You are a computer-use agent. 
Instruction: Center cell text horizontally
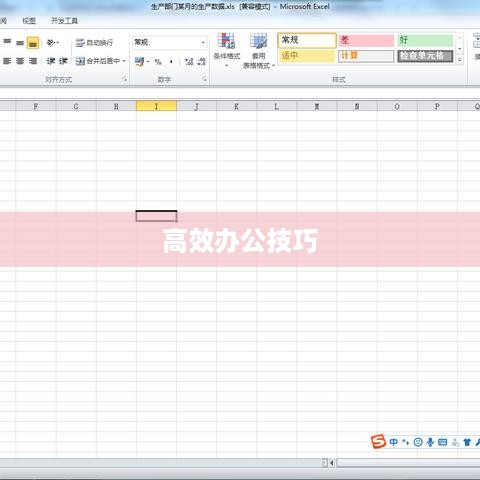pyautogui.click(x=20, y=61)
